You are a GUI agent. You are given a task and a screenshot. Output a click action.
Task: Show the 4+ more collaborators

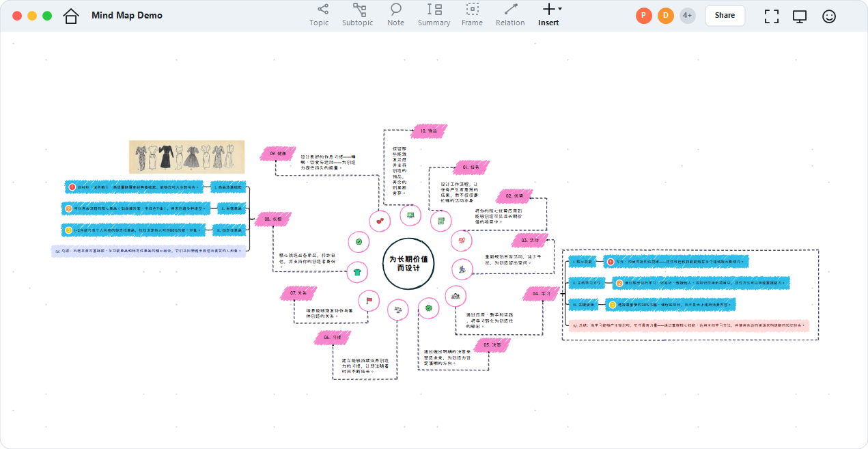[688, 16]
